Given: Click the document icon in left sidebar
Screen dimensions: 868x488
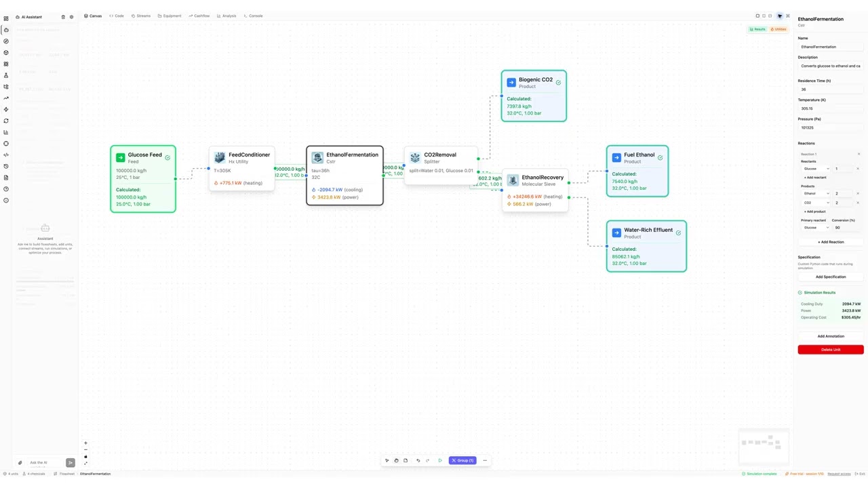Looking at the screenshot, I should 6,178.
